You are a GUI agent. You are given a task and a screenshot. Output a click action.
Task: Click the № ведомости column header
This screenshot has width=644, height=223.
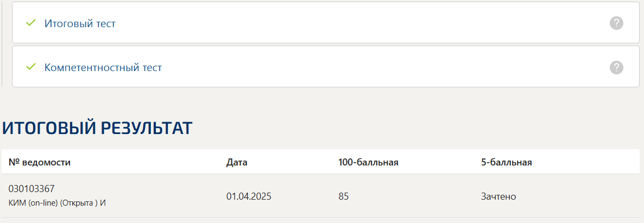tap(40, 162)
